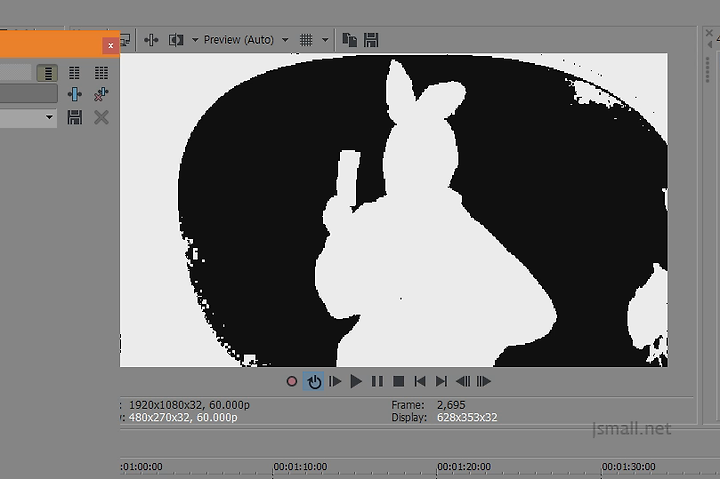The height and width of the screenshot is (479, 720).
Task: Click Play From Start button
Action: (x=335, y=382)
